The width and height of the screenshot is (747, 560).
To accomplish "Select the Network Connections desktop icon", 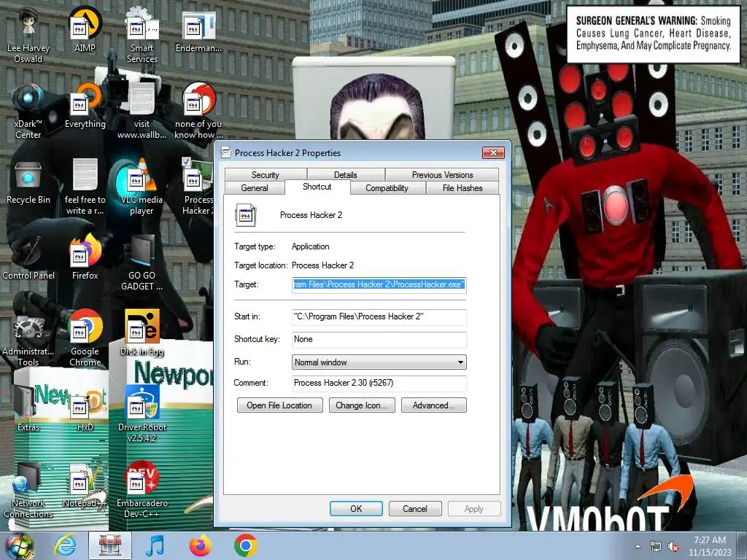I will click(x=28, y=489).
